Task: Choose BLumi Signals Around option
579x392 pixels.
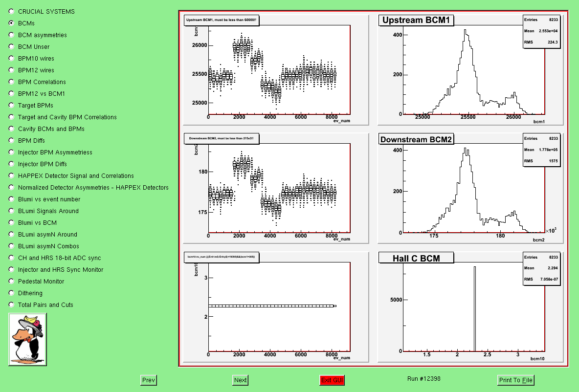Action: pos(11,211)
